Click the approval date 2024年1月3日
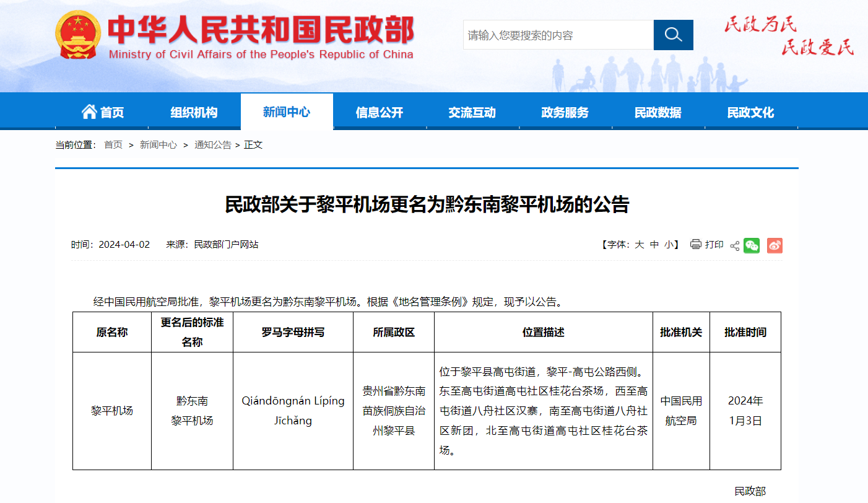Screen dimensions: 868x503 [745, 411]
